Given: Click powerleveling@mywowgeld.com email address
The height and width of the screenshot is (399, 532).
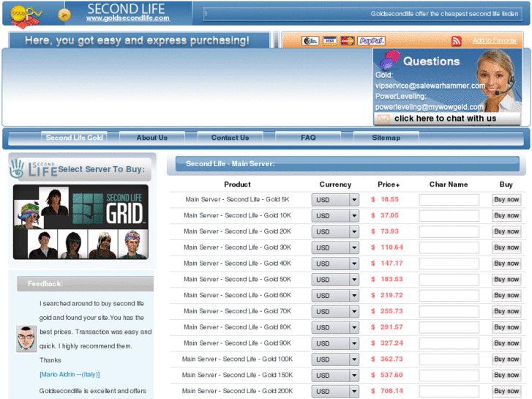Looking at the screenshot, I should 430,108.
